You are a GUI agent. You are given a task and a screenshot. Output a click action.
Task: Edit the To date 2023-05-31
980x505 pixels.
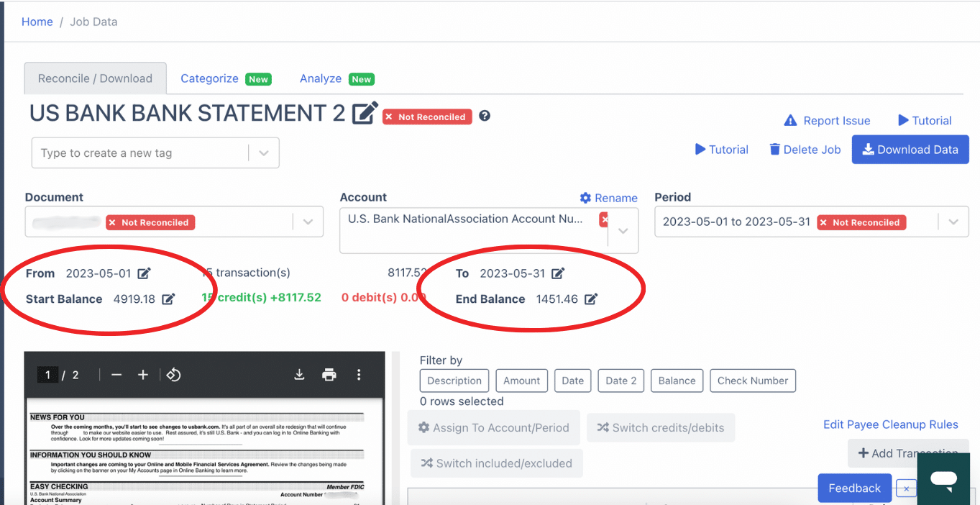[558, 273]
